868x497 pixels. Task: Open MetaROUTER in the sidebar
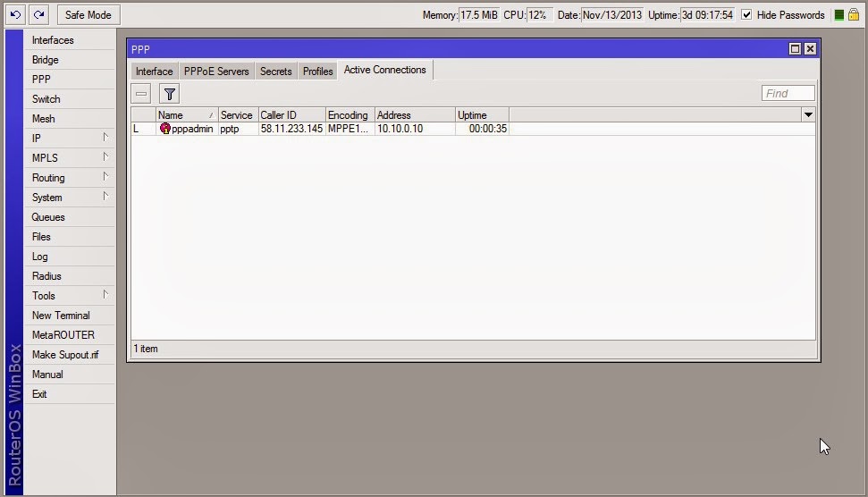point(70,335)
